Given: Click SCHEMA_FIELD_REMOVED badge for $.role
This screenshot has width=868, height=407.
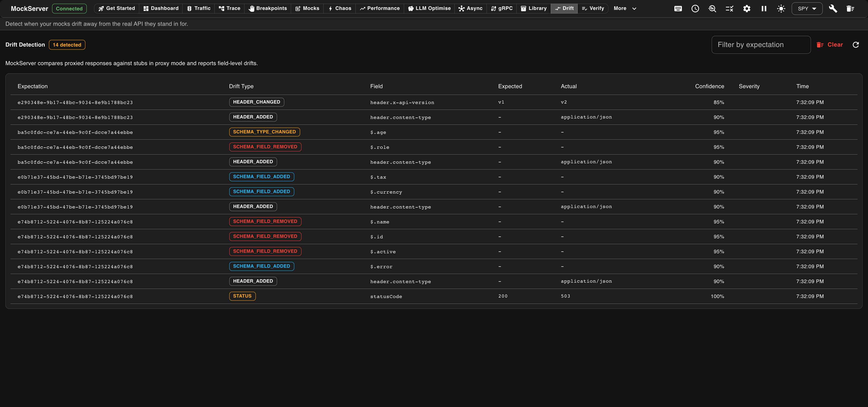Looking at the screenshot, I should 265,147.
